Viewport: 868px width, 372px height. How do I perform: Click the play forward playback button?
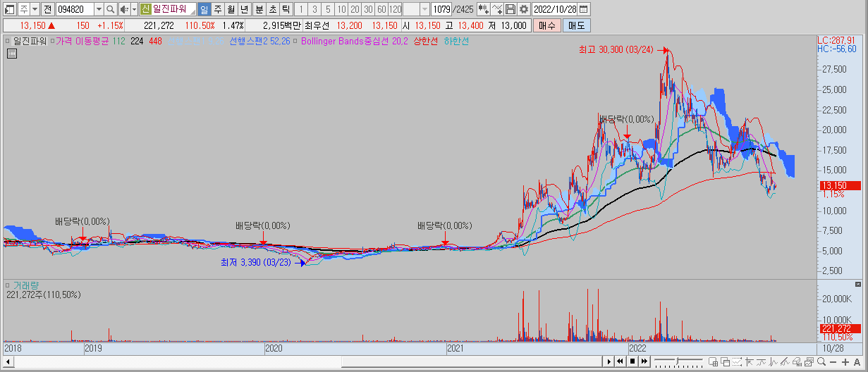click(x=609, y=361)
